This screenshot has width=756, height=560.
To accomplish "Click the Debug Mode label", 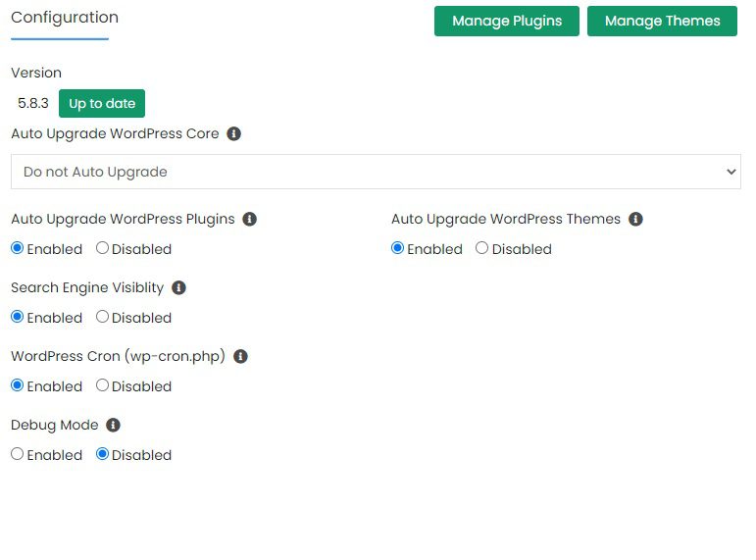I will pos(55,425).
